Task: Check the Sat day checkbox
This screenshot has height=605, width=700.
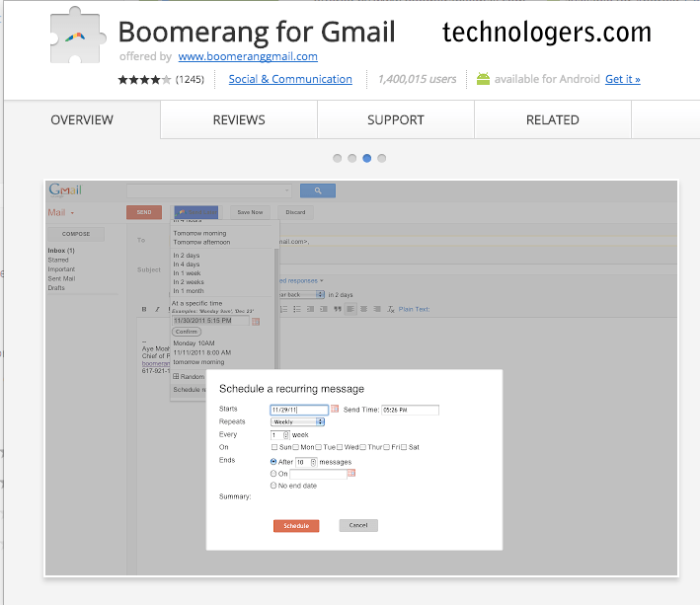Action: tap(404, 447)
